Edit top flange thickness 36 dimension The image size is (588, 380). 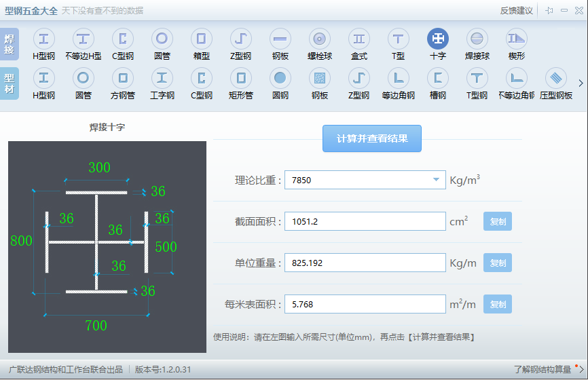(x=158, y=191)
